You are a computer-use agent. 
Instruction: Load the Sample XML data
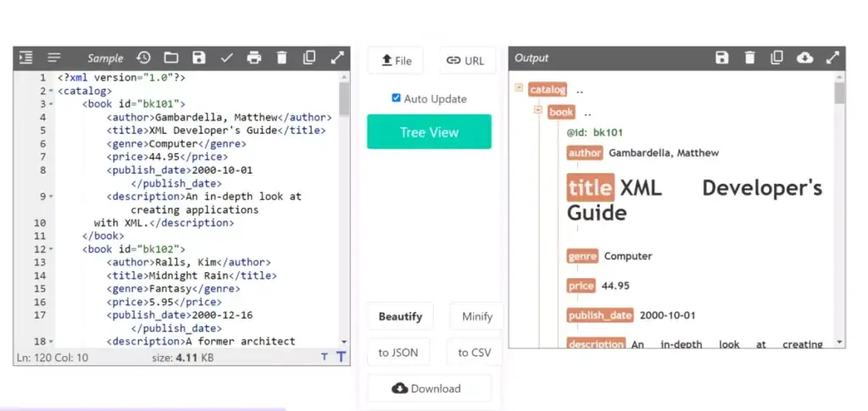(105, 58)
